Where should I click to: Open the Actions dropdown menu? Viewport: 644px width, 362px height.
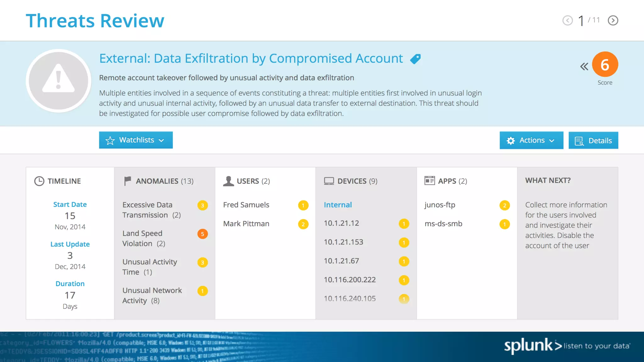(x=531, y=140)
